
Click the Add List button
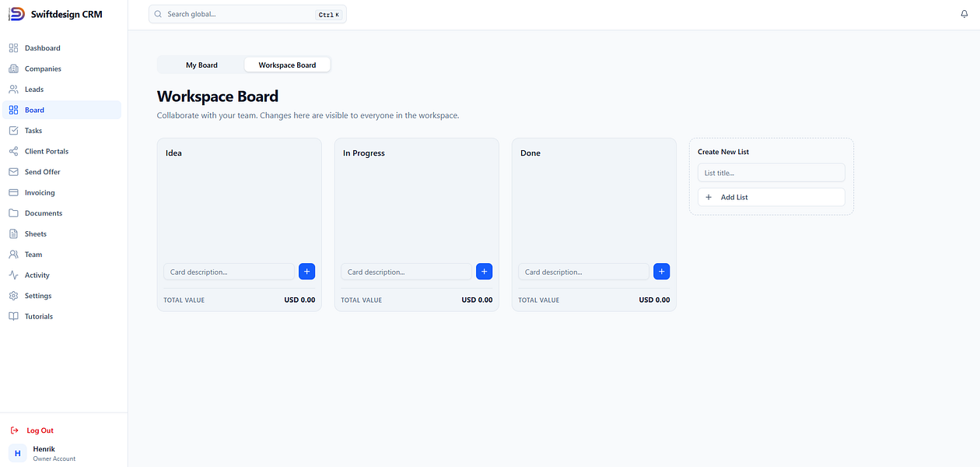pyautogui.click(x=771, y=197)
